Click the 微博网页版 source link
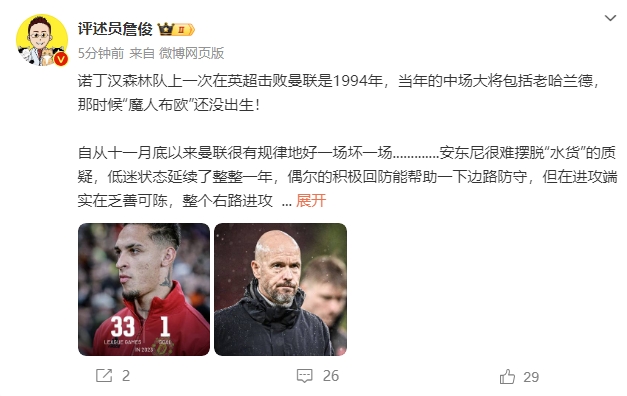The image size is (627, 396). coord(192,53)
